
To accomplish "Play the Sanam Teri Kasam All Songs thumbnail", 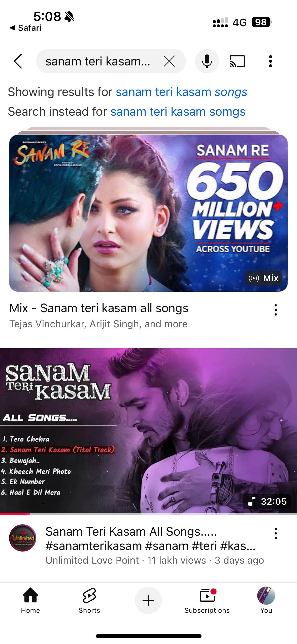I will [x=148, y=431].
